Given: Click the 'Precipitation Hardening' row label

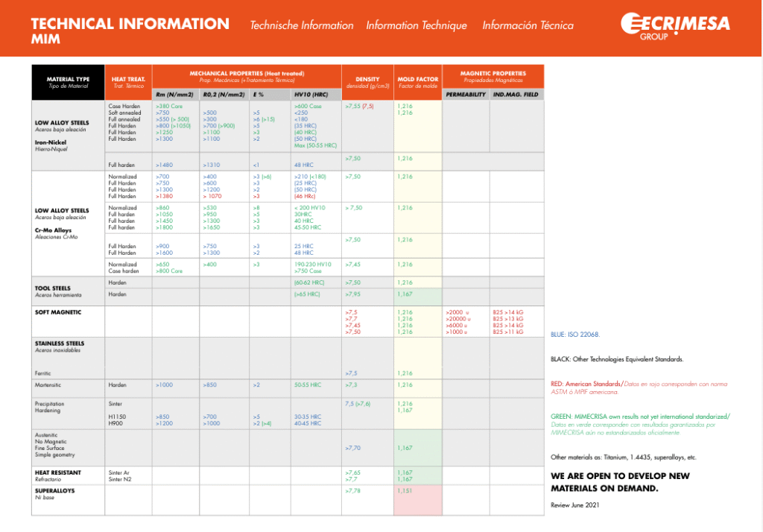Looking at the screenshot, I should pyautogui.click(x=50, y=407).
